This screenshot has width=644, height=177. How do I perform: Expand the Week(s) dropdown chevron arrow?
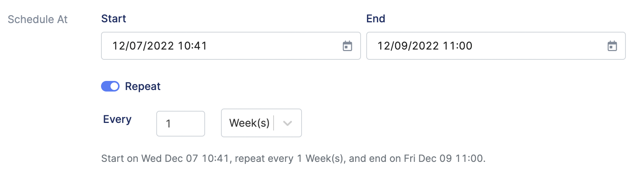coord(288,123)
